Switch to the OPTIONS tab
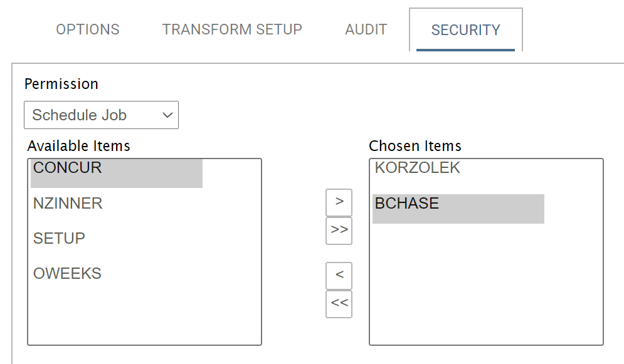624x364 pixels. click(88, 29)
